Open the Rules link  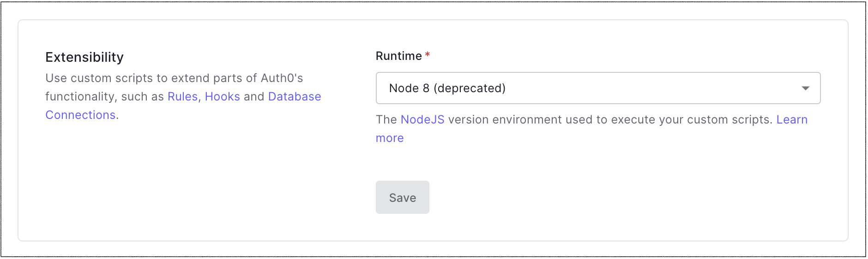(x=182, y=97)
